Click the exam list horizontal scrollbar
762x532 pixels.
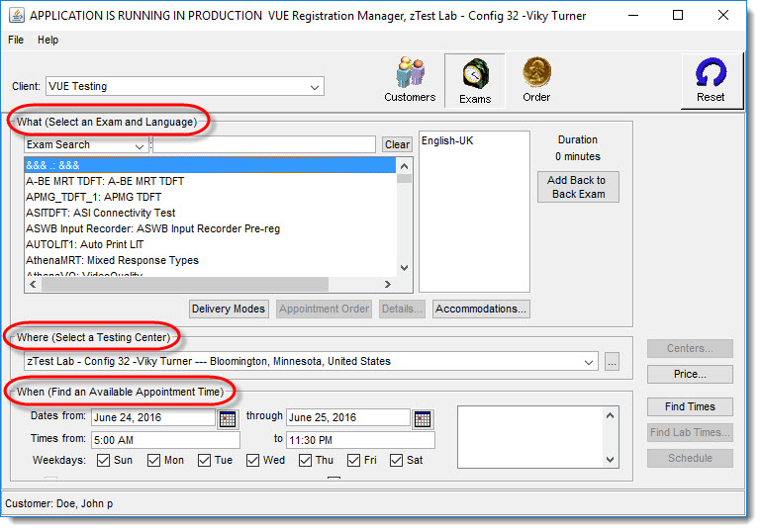[185, 285]
